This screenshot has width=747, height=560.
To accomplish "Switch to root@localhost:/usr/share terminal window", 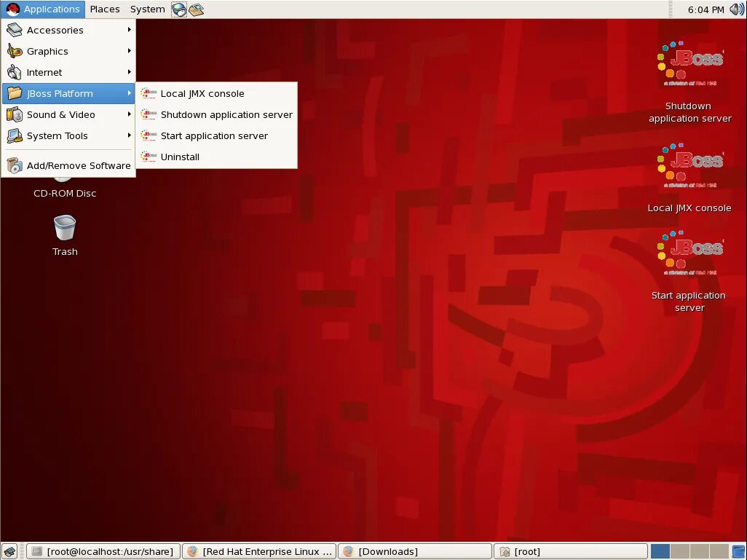I will pos(103,551).
